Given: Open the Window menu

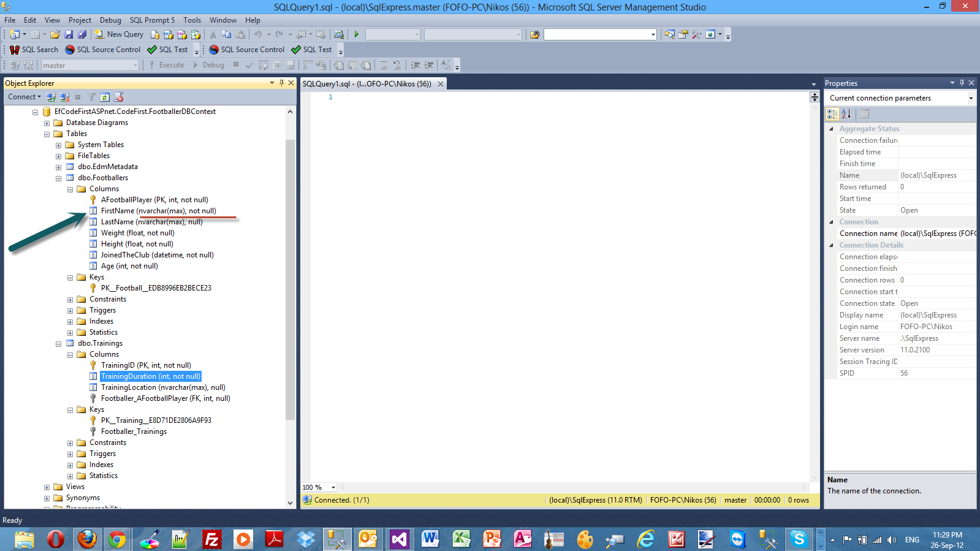Looking at the screenshot, I should tap(223, 20).
